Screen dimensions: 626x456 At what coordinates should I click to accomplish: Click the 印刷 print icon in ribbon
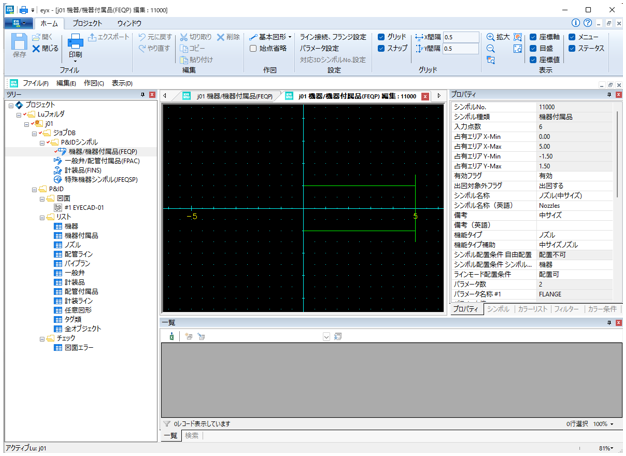click(75, 41)
